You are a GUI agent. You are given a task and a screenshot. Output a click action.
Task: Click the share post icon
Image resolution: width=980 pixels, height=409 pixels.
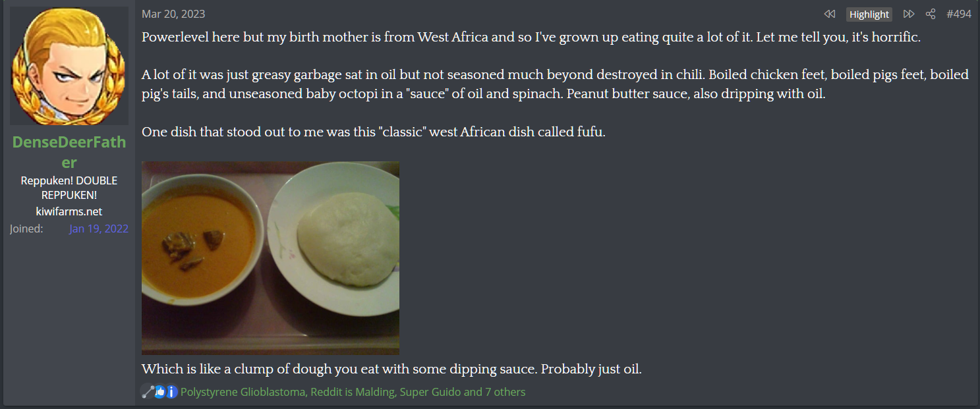[931, 14]
